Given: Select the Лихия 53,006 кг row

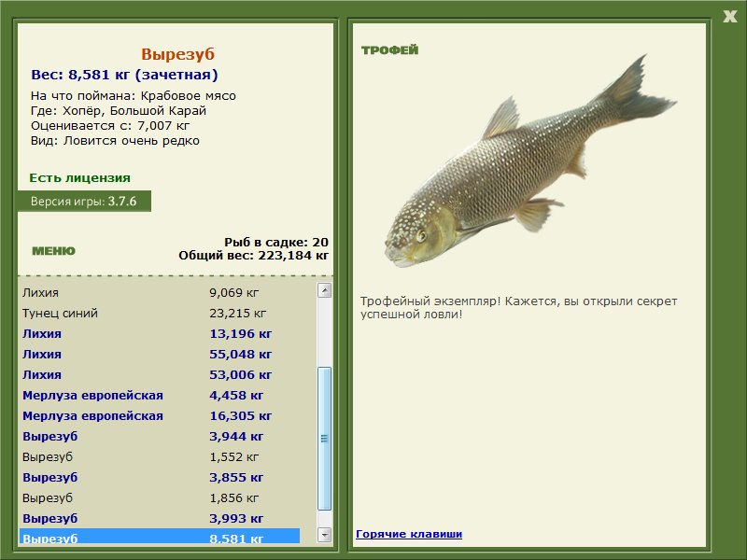Looking at the screenshot, I should tap(160, 374).
